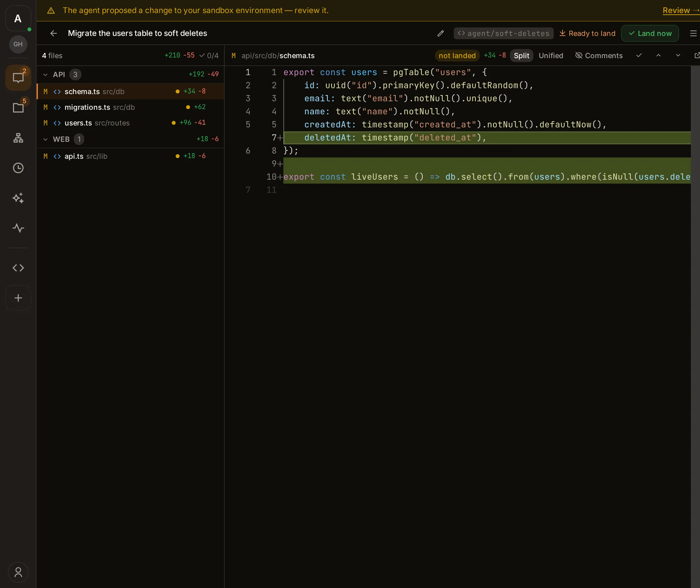
Task: Click the 0/4 reviewed files indicator
Action: tap(209, 55)
